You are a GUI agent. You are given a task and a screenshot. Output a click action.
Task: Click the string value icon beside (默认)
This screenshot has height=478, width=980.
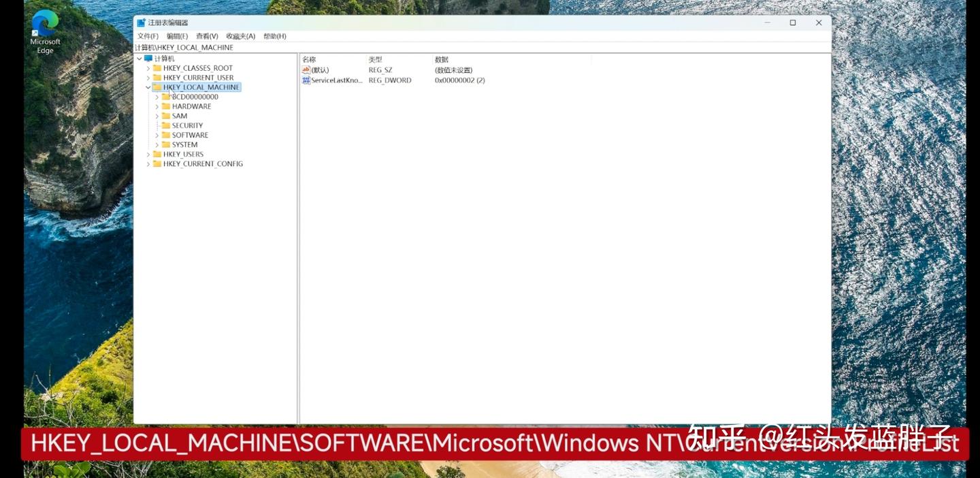tap(306, 69)
